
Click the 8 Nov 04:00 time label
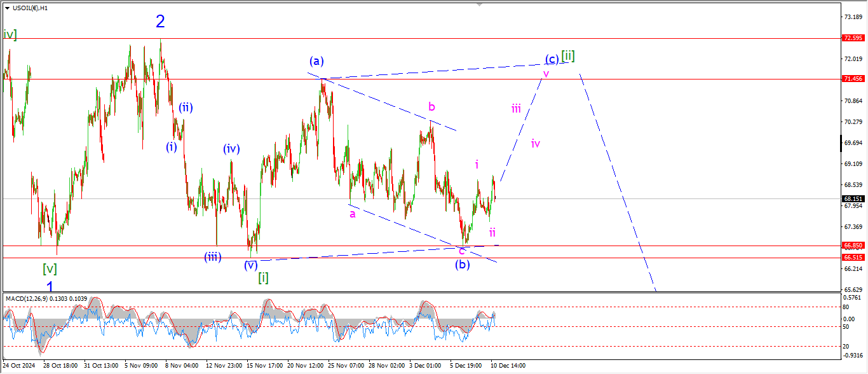(x=182, y=366)
